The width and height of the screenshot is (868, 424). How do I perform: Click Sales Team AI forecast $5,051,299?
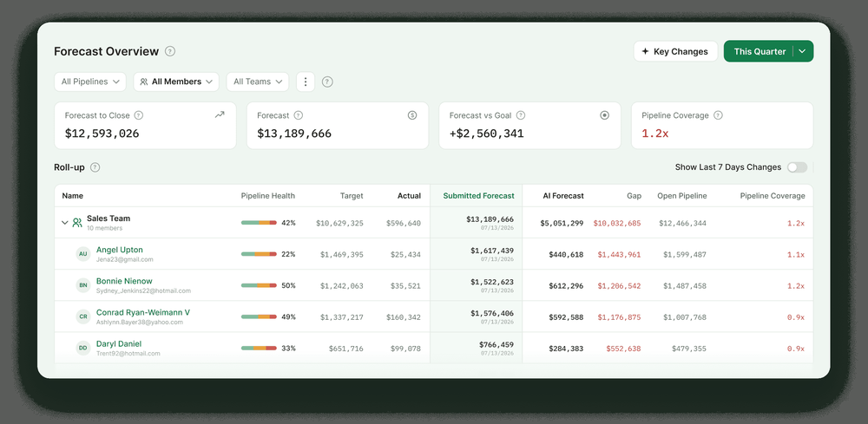coord(562,224)
